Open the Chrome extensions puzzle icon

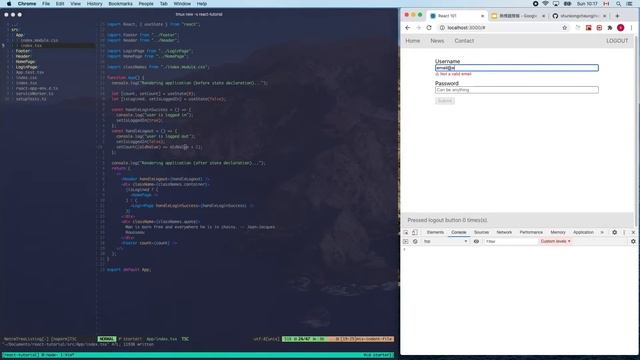[x=610, y=28]
